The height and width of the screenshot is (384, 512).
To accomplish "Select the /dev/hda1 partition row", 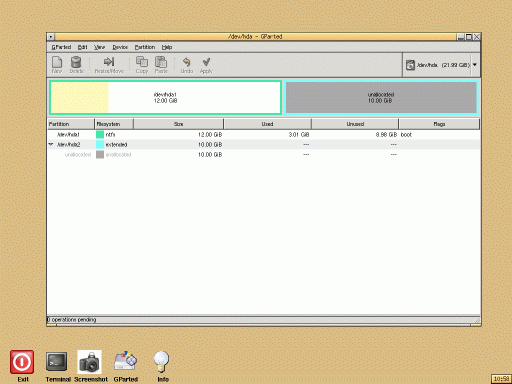I will tap(264, 135).
